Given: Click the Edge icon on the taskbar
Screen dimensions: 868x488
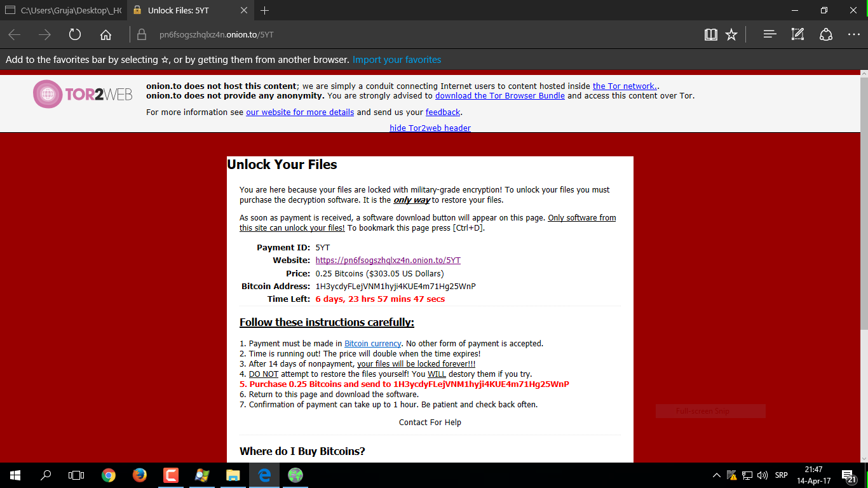Looking at the screenshot, I should [x=264, y=475].
